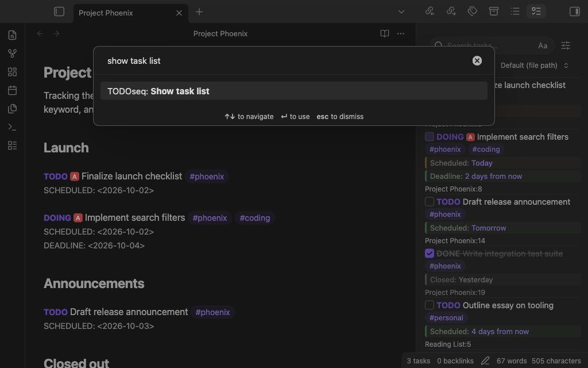
Task: Show backlinks pane in right sidebar
Action: point(430,11)
